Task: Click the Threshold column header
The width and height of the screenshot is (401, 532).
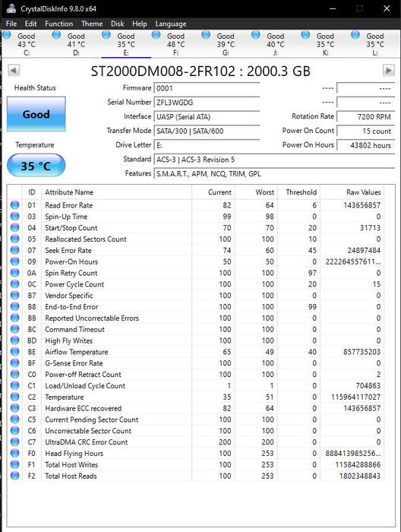Action: (299, 192)
